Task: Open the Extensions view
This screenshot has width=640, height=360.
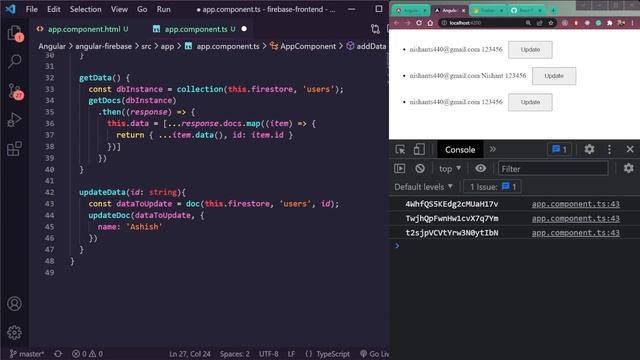Action: click(x=15, y=149)
